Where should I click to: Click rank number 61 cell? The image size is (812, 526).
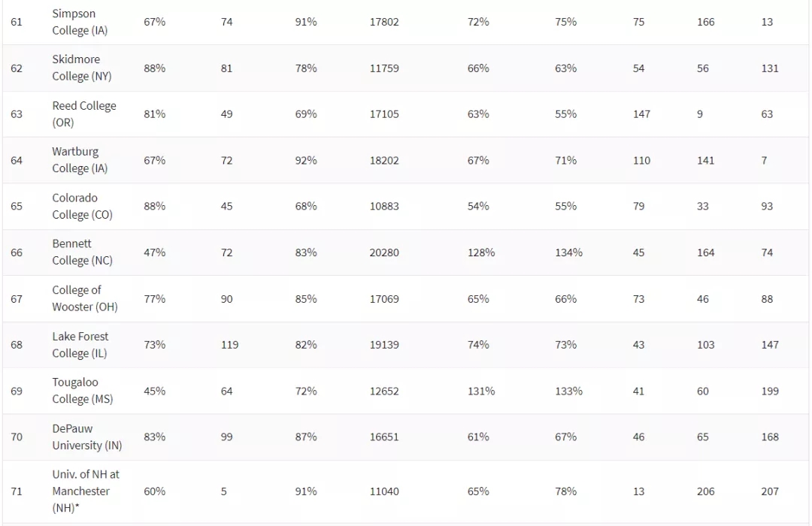(x=17, y=22)
